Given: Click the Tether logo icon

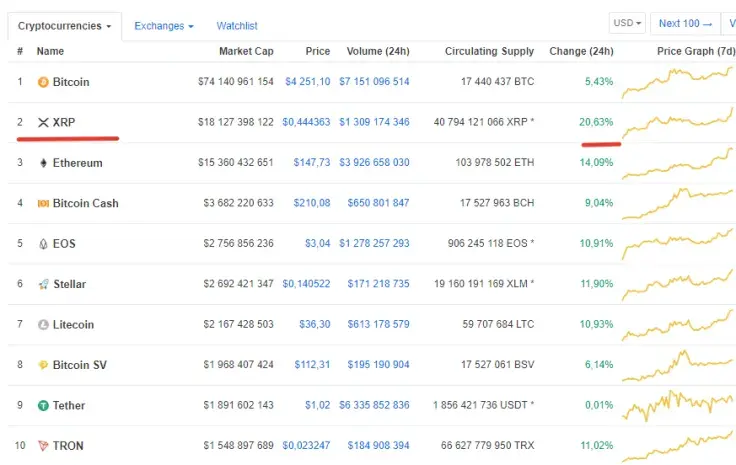Looking at the screenshot, I should click(43, 405).
